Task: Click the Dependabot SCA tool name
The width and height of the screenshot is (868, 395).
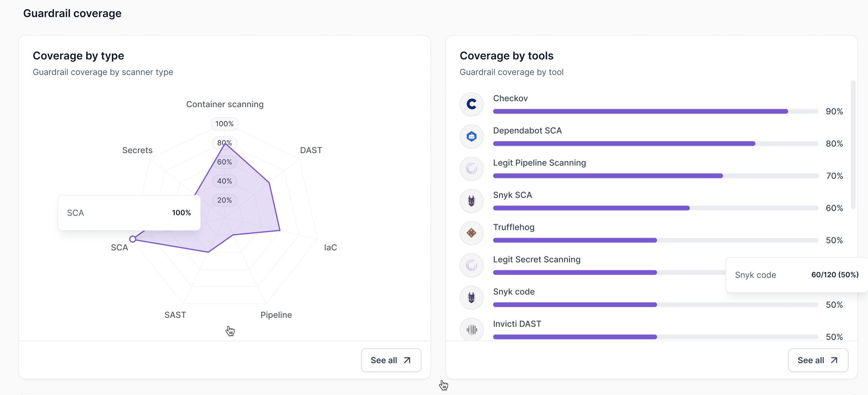Action: click(527, 131)
